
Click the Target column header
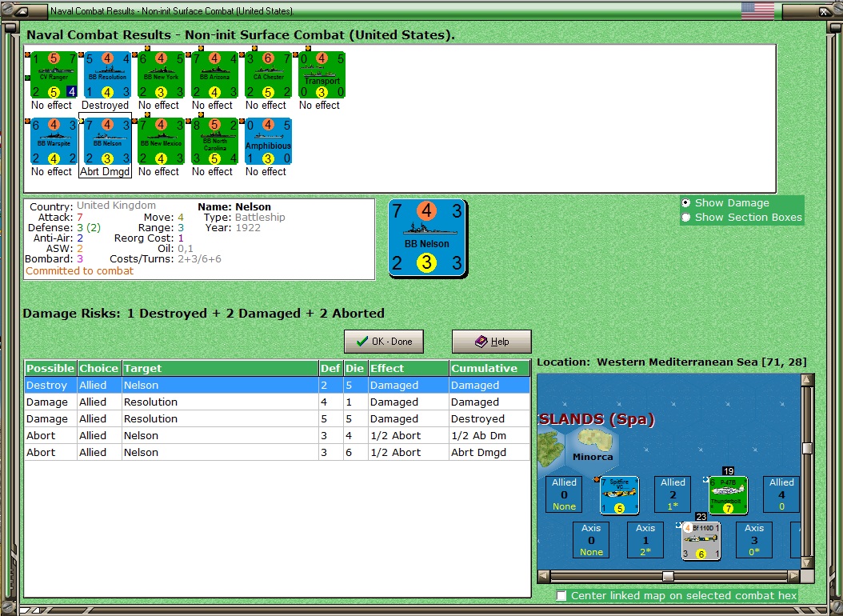click(220, 368)
